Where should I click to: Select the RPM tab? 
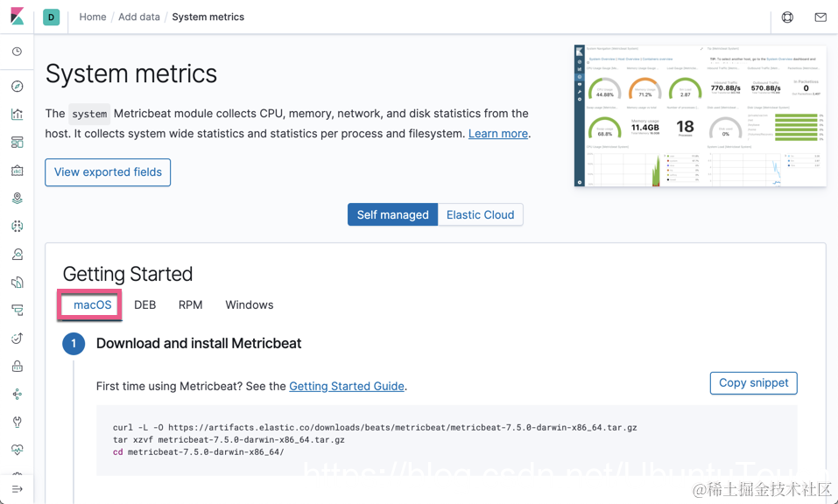pos(190,304)
